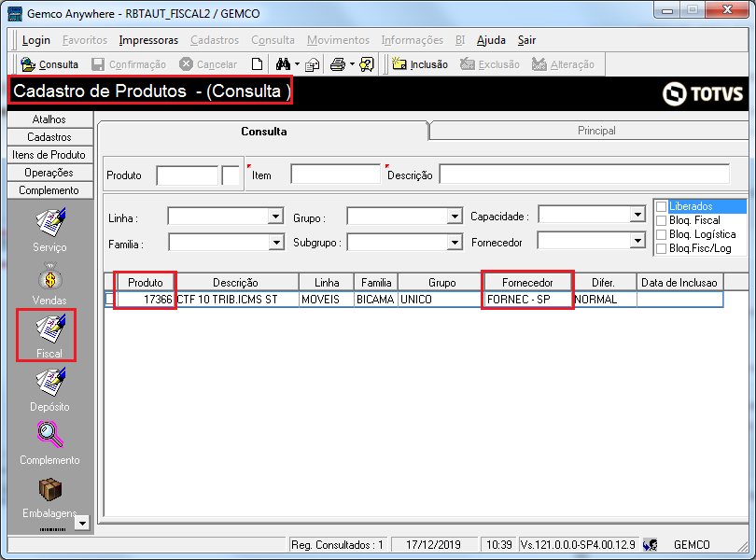Tick the checkbox of row 17366
Image resolution: width=756 pixels, height=560 pixels.
110,299
